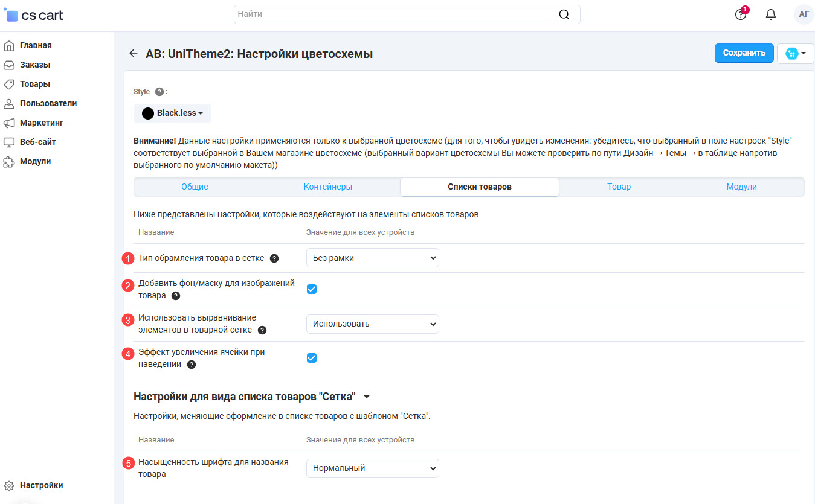Image resolution: width=815 pixels, height=504 pixels.
Task: Click the 'Найти' search field
Action: point(393,14)
